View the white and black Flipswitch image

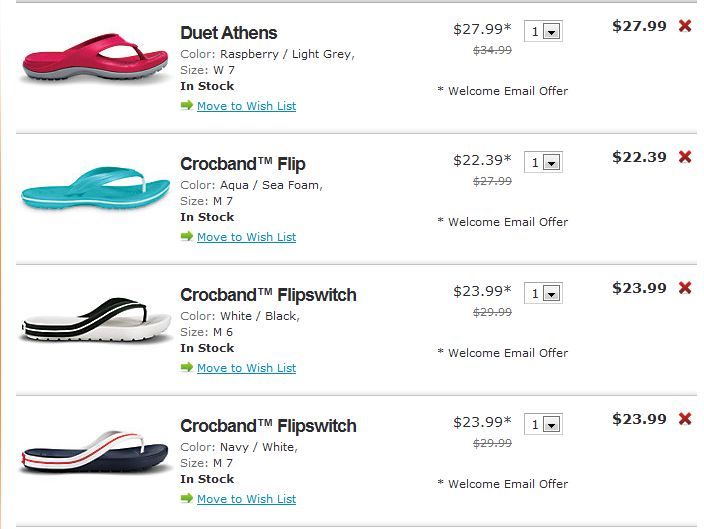click(95, 321)
